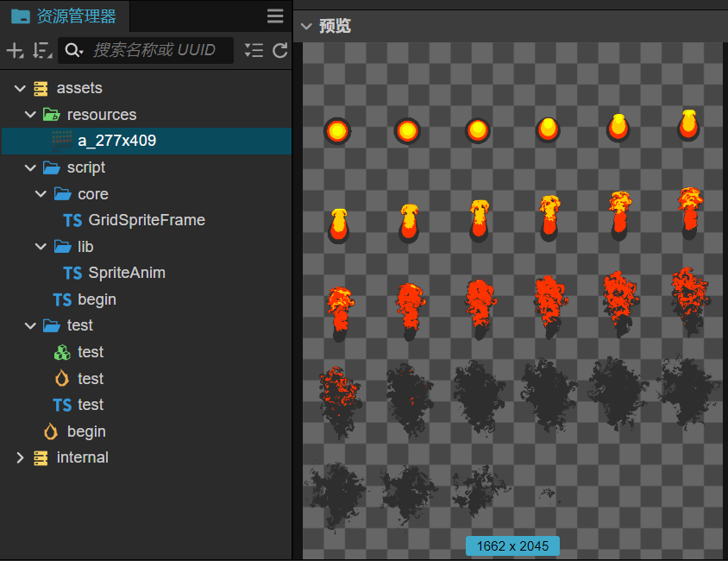This screenshot has width=728, height=561.
Task: Collapse the 预览 panel chevron
Action: (306, 26)
